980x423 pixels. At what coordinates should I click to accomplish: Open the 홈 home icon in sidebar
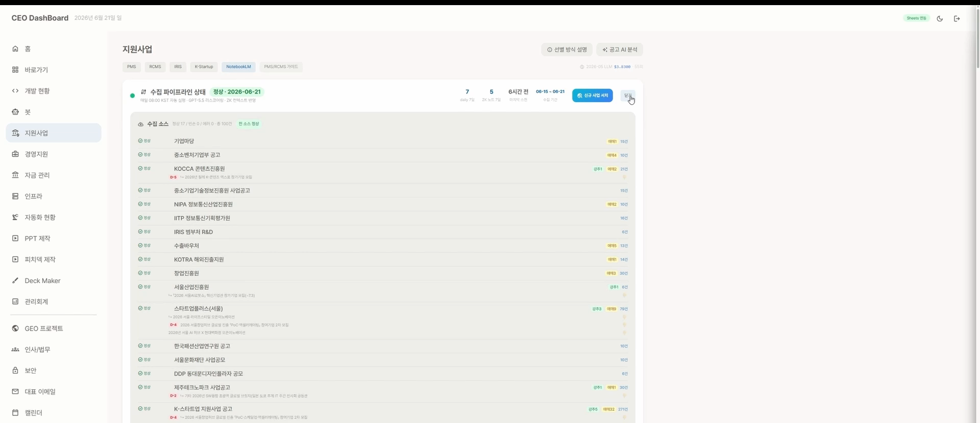15,49
